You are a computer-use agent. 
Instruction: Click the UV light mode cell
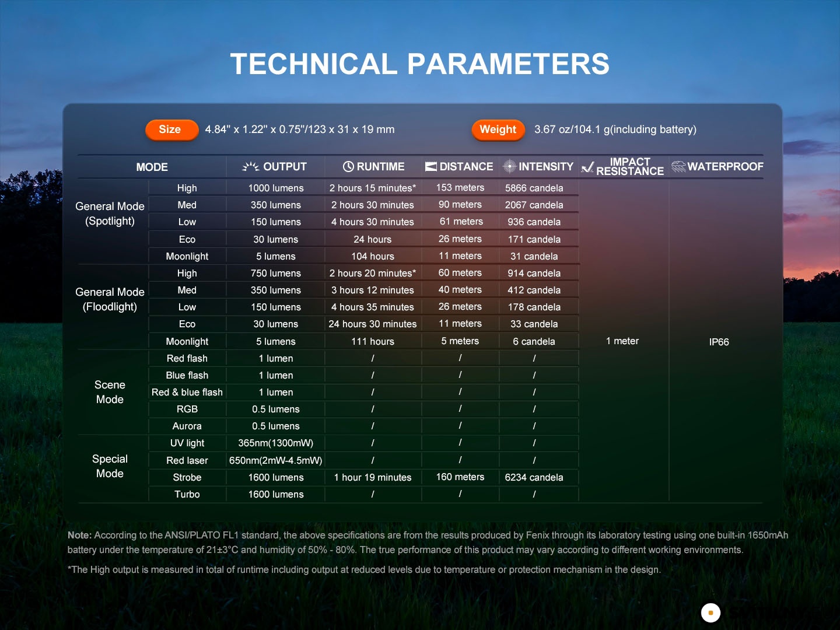click(187, 443)
